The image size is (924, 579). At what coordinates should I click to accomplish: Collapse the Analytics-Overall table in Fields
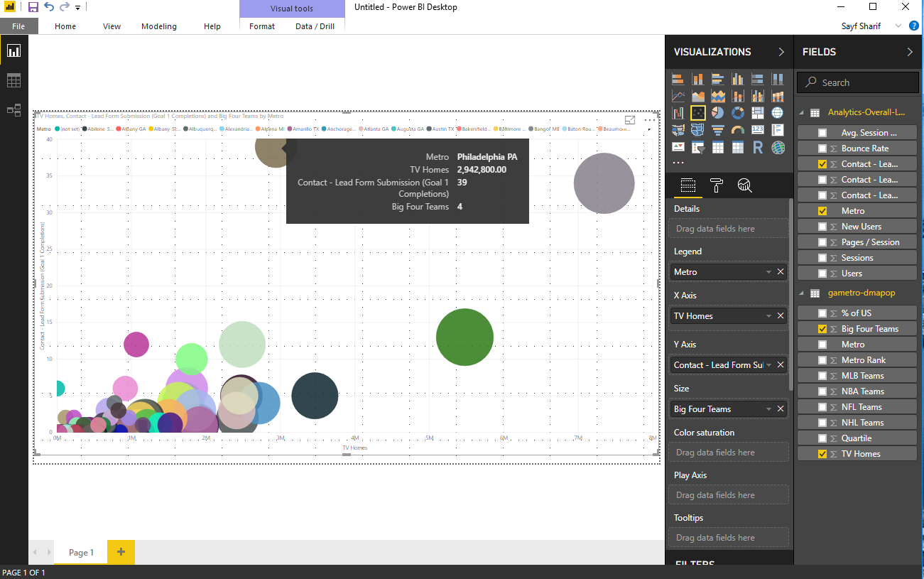coord(803,112)
